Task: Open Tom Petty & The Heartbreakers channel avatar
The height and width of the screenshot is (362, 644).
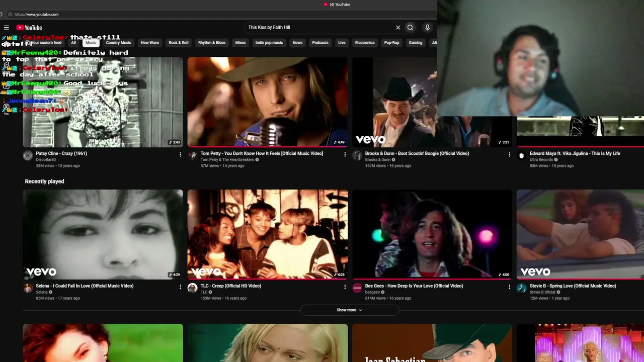Action: tap(192, 156)
